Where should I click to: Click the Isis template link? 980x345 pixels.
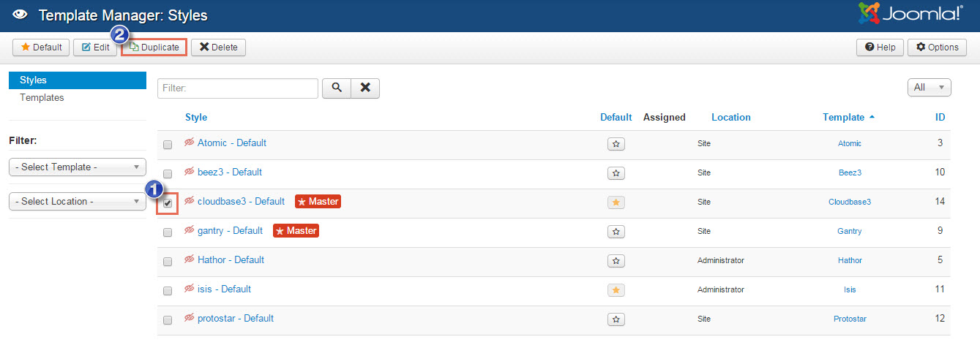(x=850, y=289)
